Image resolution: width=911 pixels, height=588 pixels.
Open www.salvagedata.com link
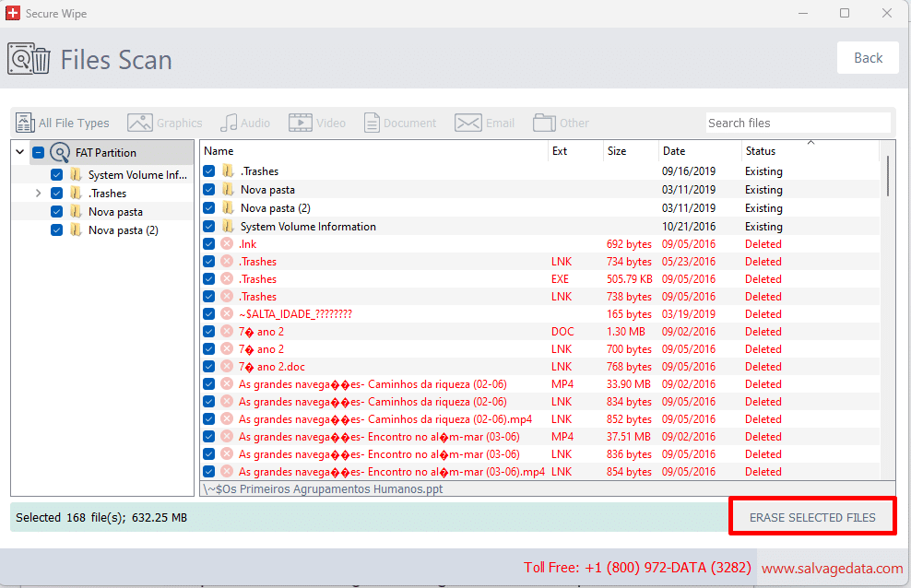832,569
